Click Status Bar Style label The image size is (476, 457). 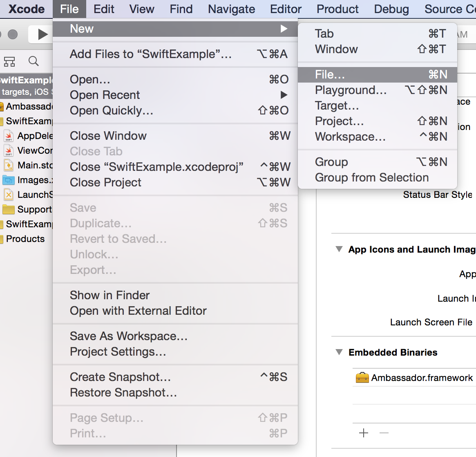[438, 195]
